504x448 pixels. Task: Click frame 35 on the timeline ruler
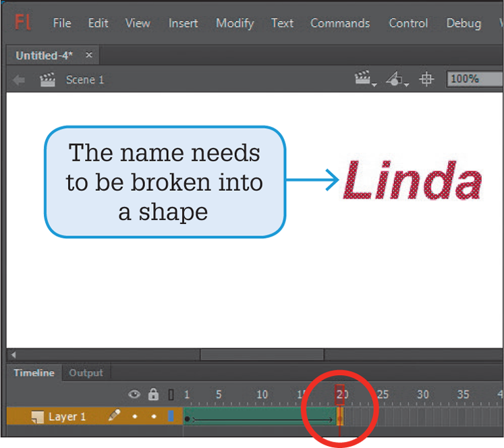click(x=463, y=394)
